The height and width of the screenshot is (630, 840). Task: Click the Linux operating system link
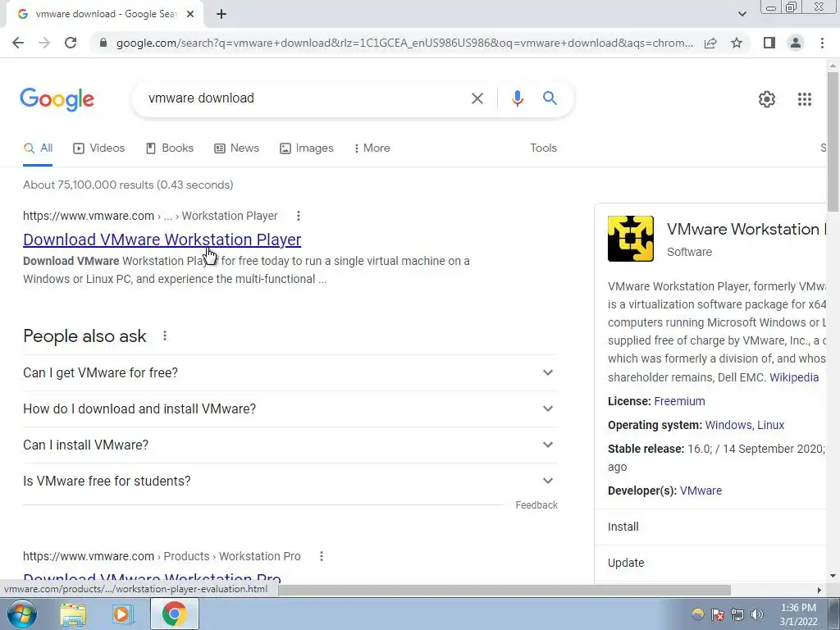point(771,425)
